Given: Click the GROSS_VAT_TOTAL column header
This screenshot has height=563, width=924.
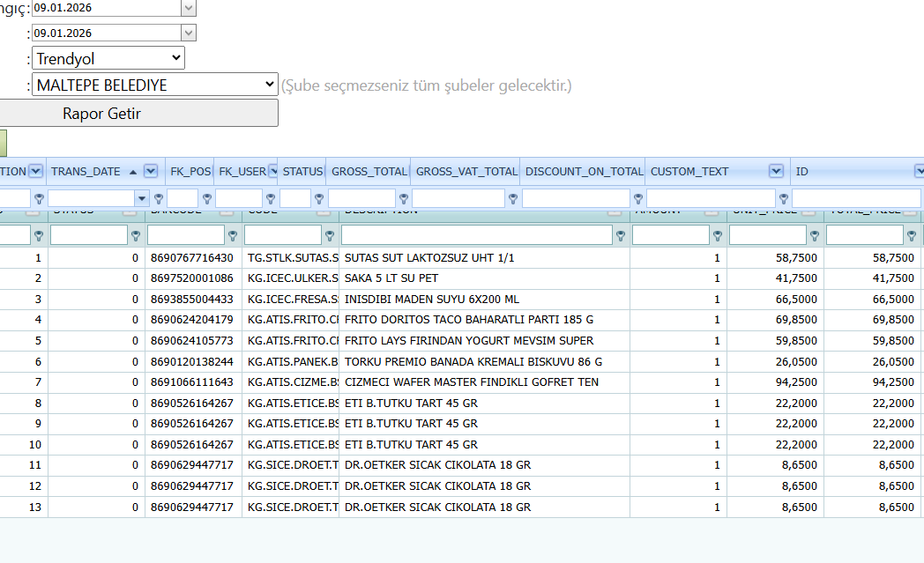Looking at the screenshot, I should (x=466, y=172).
